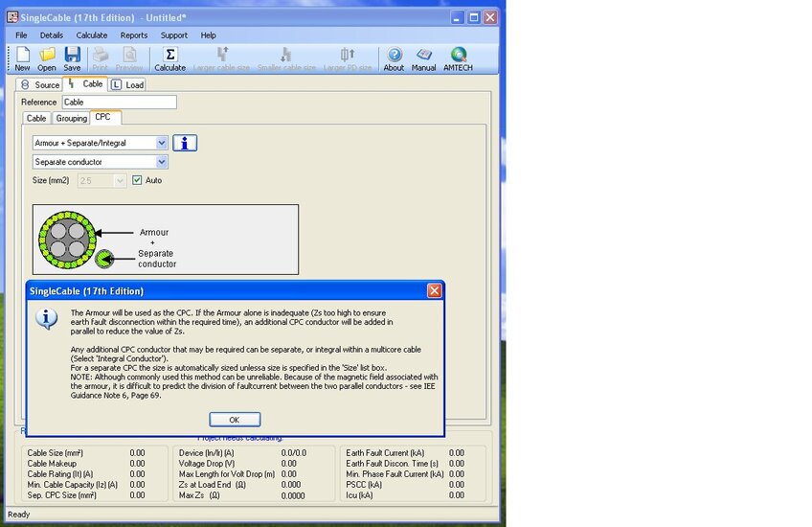Click the blue info button beside CPC dropdown

tap(185, 143)
